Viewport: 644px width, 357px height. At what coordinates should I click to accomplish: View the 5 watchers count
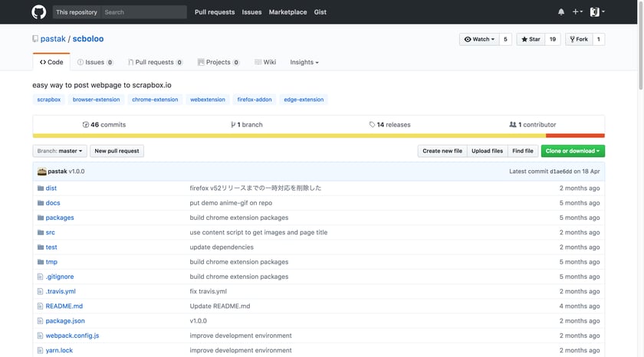505,39
